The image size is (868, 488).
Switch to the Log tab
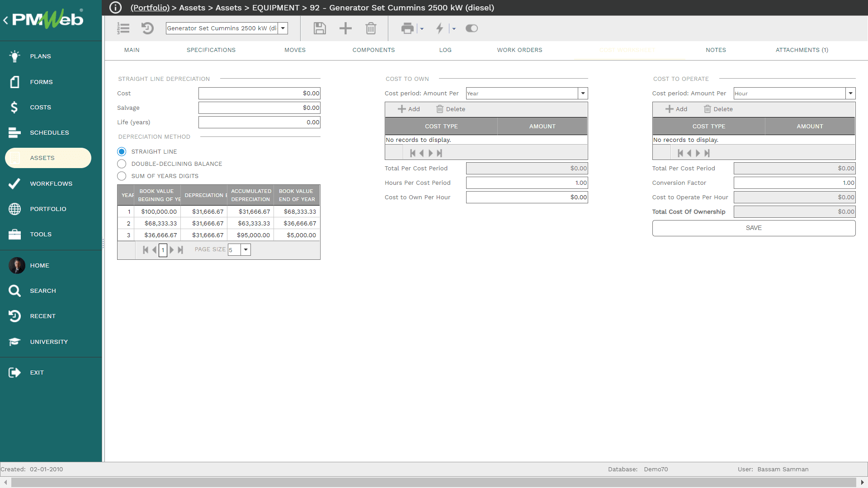[445, 50]
